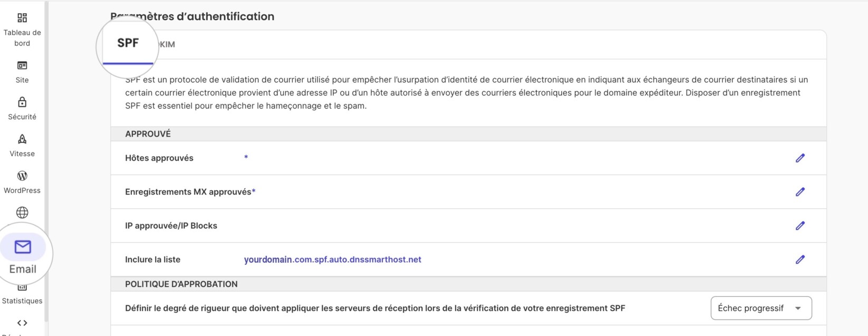Edit Inclure la liste pencil icon

pyautogui.click(x=800, y=259)
